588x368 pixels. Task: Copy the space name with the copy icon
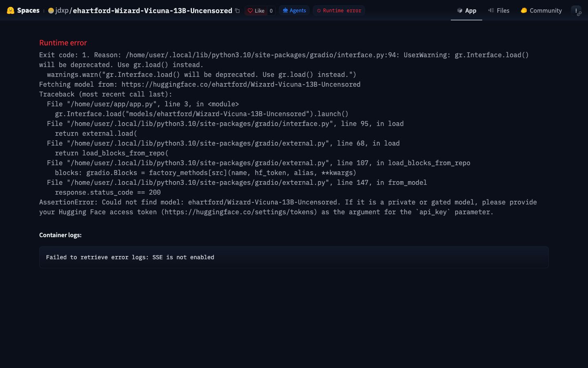pos(237,11)
